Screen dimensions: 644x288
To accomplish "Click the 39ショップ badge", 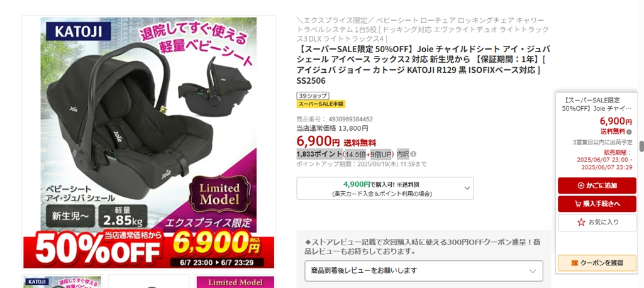I will pos(313,96).
